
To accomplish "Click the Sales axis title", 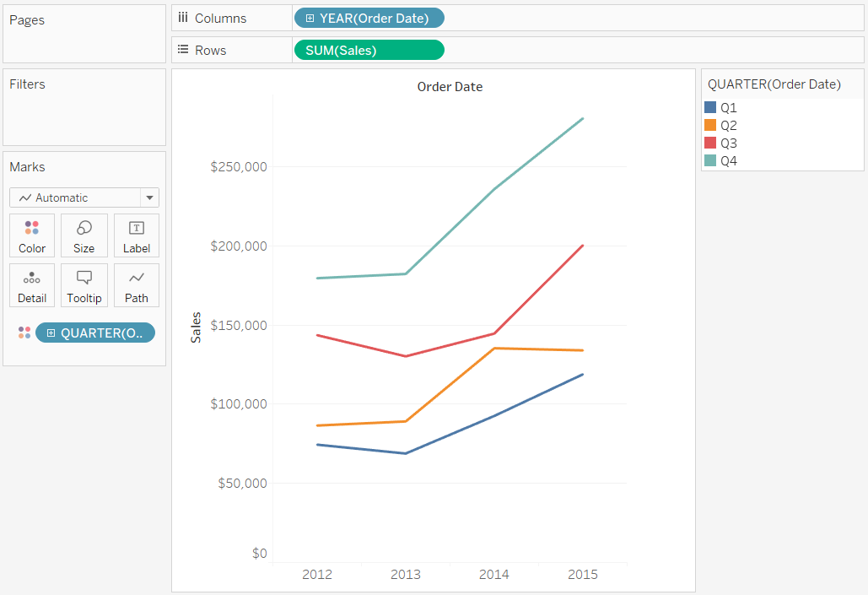I will [196, 327].
